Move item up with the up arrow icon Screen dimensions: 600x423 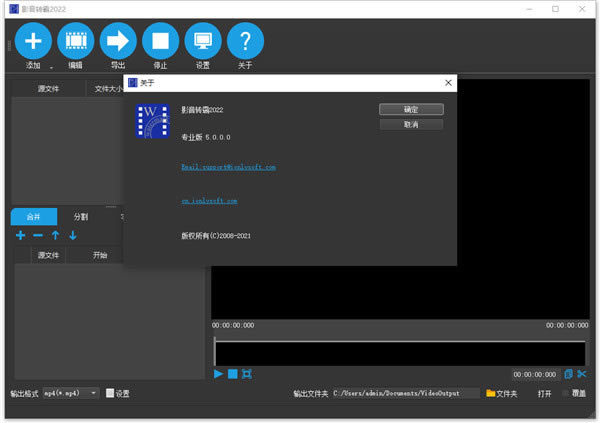click(x=55, y=235)
